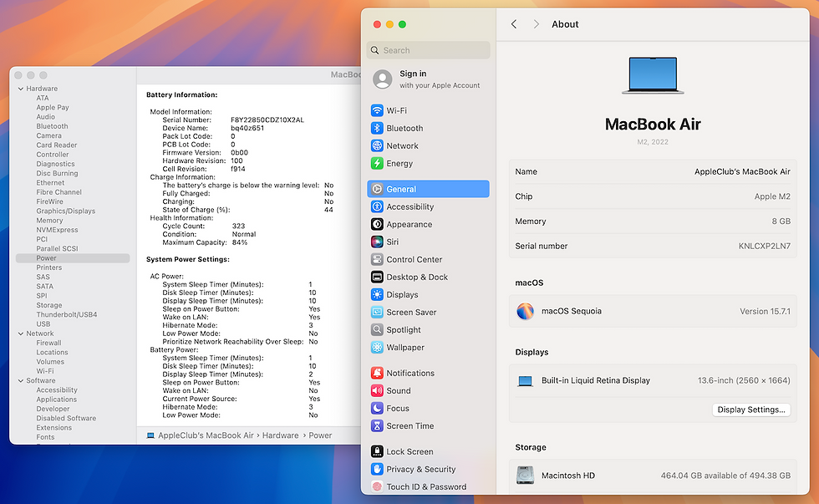Image resolution: width=819 pixels, height=504 pixels.
Task: Collapse the Hardware section in System Information
Action: (x=21, y=89)
